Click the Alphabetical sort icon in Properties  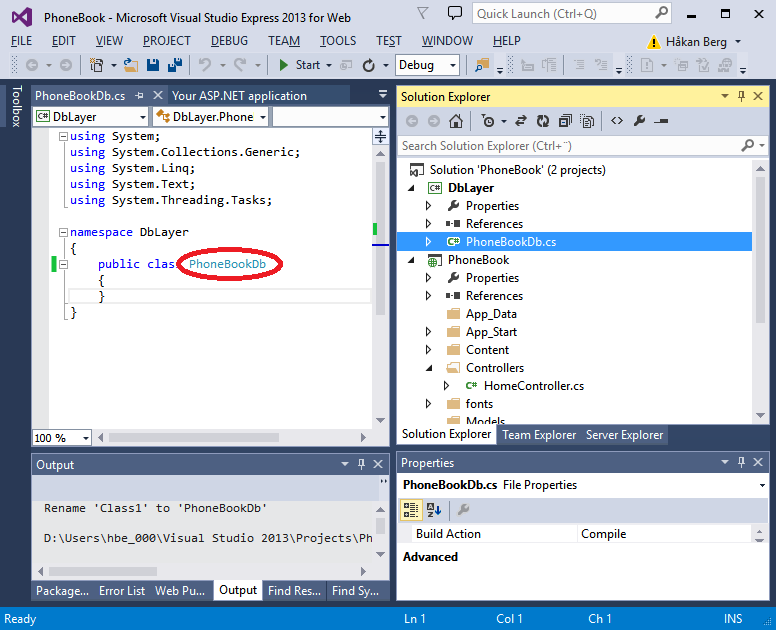(x=434, y=510)
